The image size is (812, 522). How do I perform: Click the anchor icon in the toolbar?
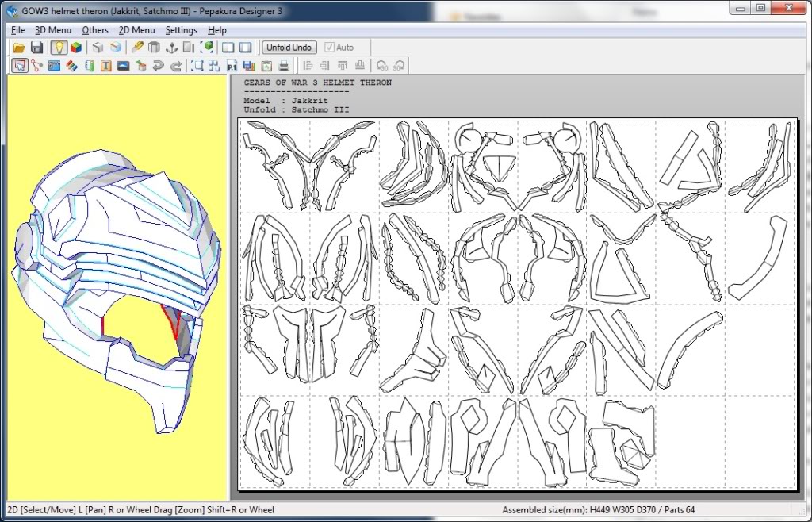[171, 48]
